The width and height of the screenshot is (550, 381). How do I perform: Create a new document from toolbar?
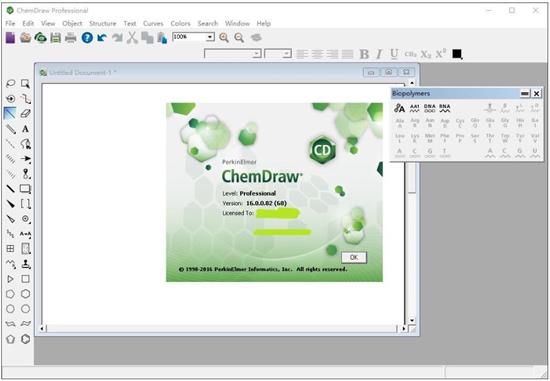click(x=10, y=37)
